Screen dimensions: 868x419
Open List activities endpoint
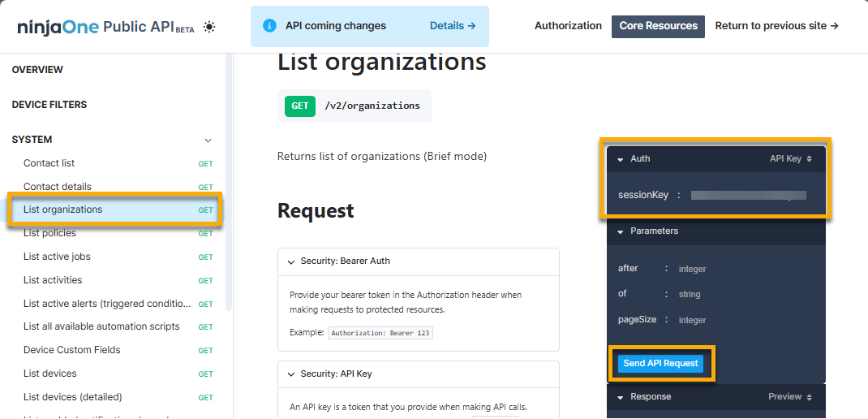tap(118, 280)
